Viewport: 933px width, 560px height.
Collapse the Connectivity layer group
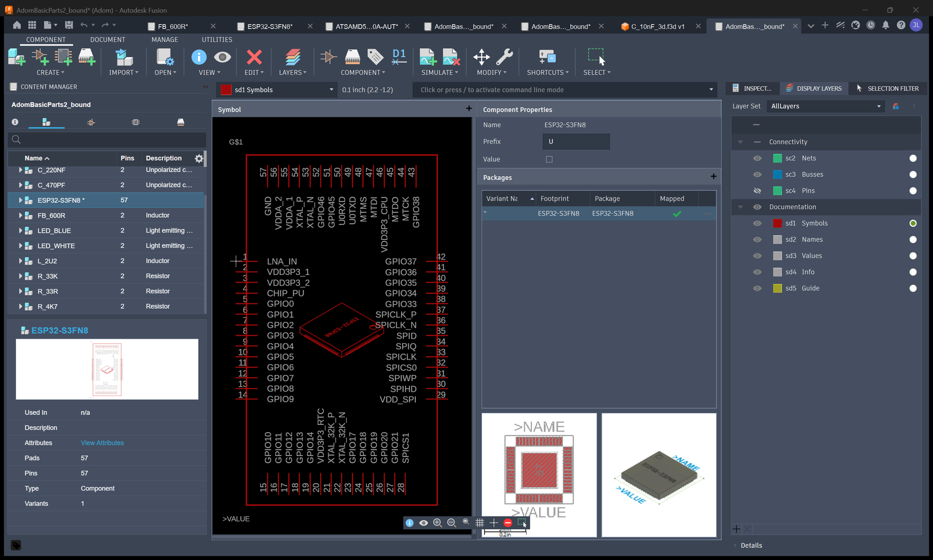click(x=740, y=142)
